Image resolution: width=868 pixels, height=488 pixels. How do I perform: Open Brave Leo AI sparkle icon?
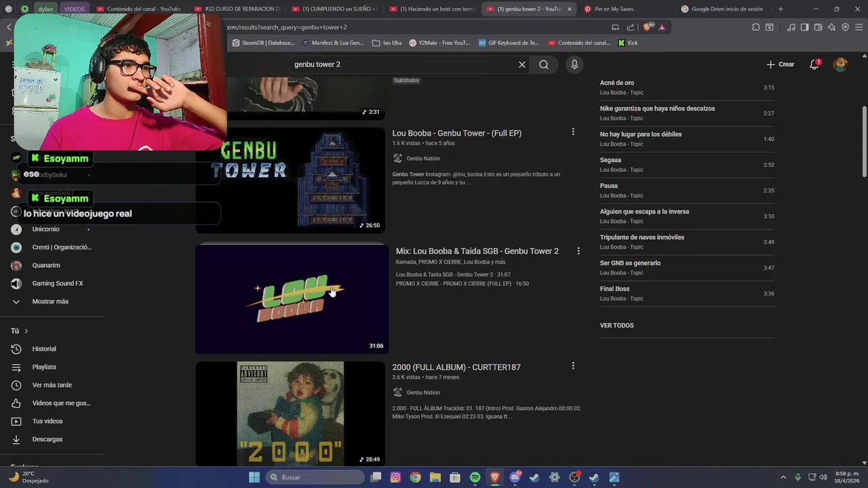[x=831, y=27]
